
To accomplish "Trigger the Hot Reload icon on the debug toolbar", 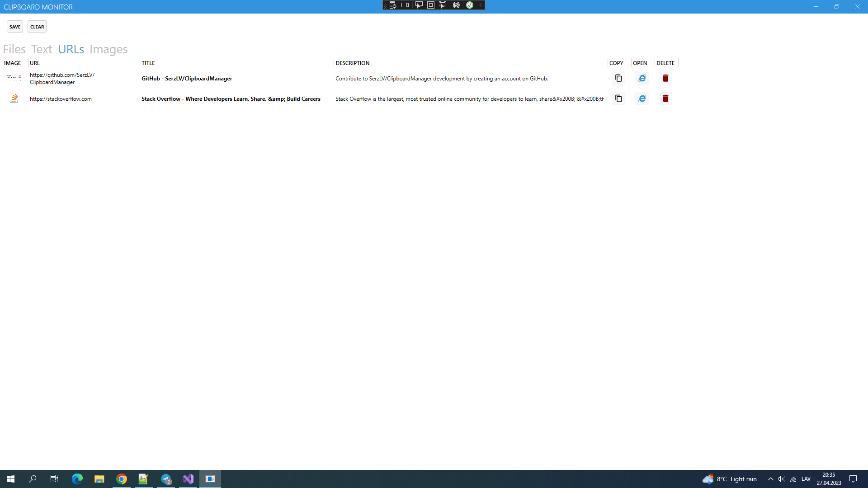I will [x=456, y=5].
